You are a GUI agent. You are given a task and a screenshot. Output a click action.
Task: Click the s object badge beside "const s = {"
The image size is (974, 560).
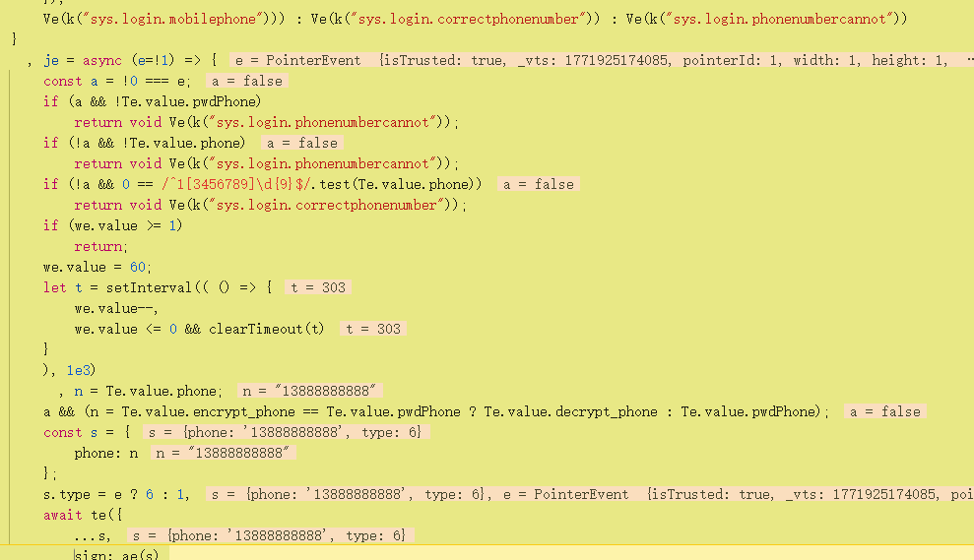(x=284, y=432)
